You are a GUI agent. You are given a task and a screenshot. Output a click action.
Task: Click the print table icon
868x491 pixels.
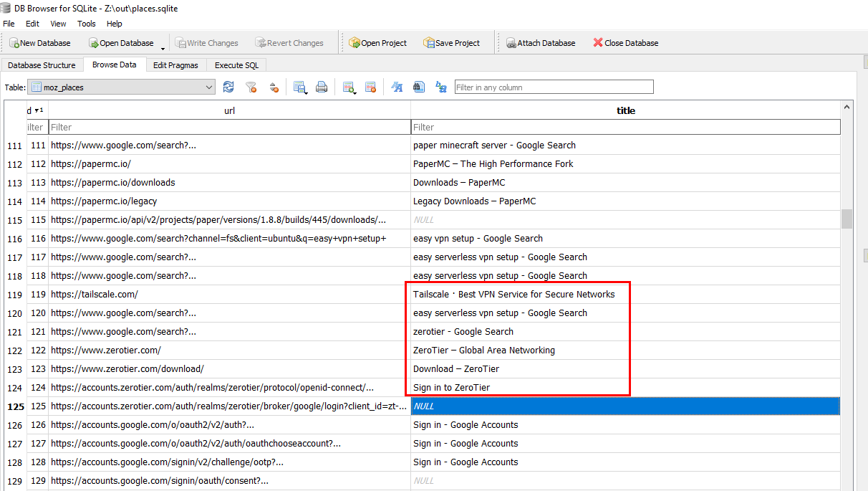[322, 87]
